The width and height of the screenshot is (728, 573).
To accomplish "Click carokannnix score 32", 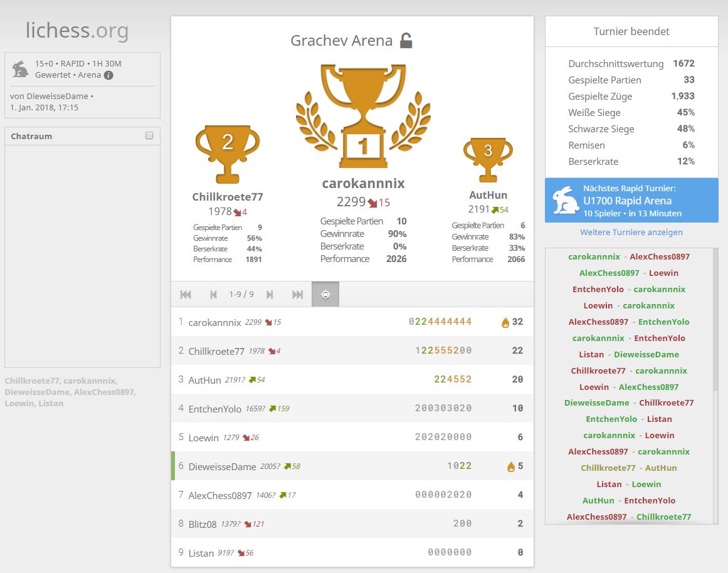I will (517, 322).
